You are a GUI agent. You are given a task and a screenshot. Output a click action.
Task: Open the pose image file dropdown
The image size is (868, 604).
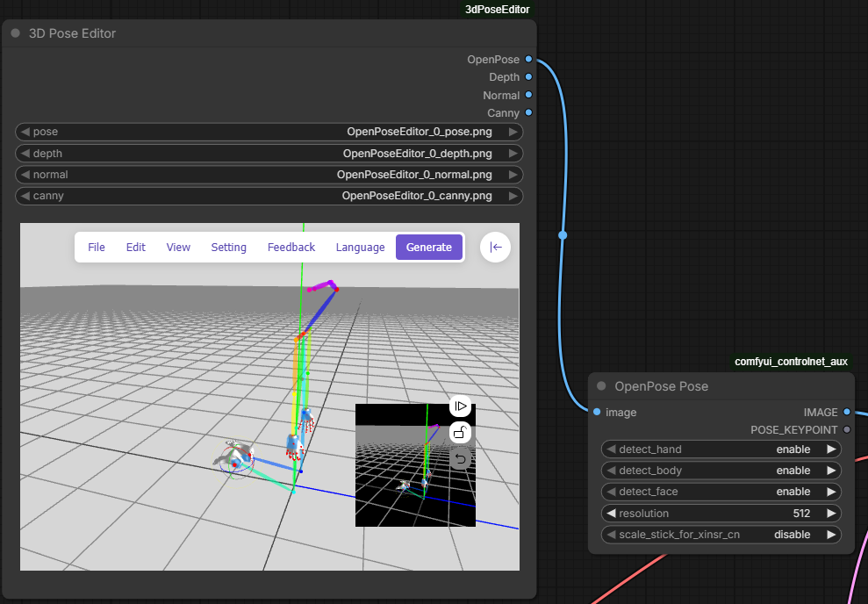click(x=269, y=132)
